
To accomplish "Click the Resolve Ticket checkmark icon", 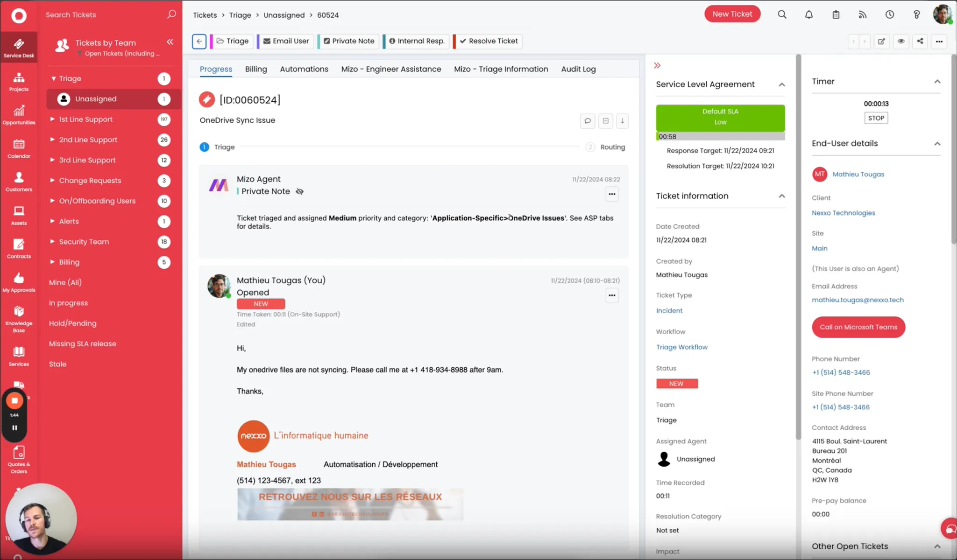I will click(463, 41).
